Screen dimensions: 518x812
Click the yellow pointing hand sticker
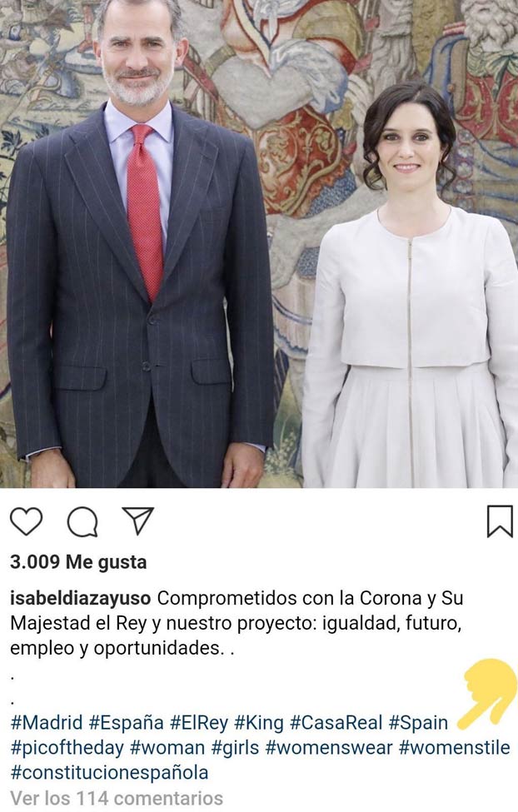487,694
